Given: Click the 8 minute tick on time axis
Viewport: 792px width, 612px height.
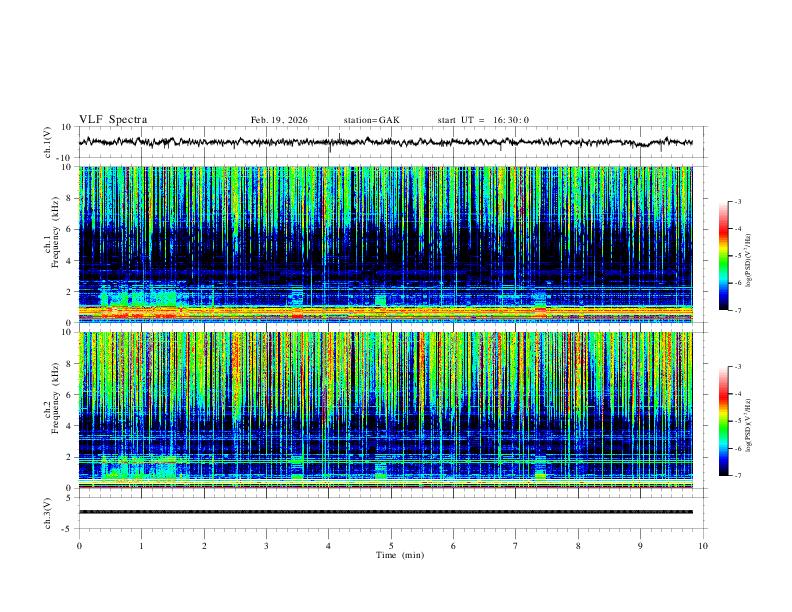Looking at the screenshot, I should [x=578, y=546].
